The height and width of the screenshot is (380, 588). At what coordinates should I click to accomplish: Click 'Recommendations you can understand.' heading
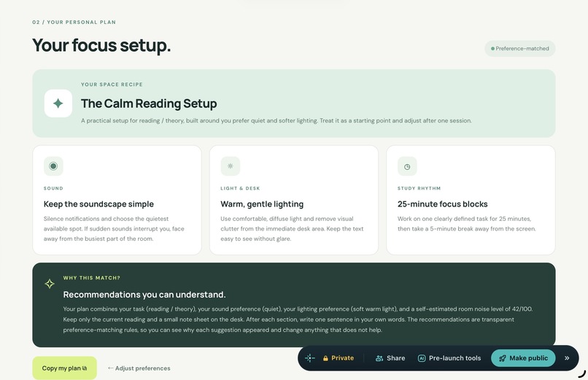(x=144, y=295)
